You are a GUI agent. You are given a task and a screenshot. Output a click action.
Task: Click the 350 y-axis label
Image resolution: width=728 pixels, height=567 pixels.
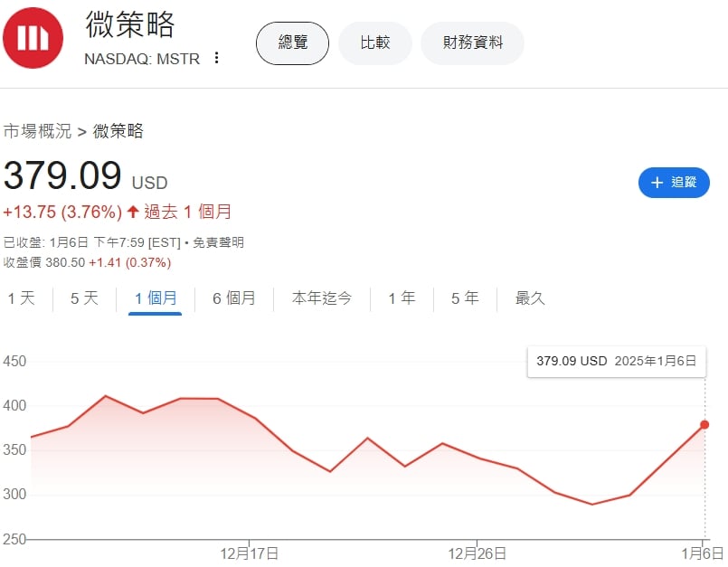[x=14, y=450]
